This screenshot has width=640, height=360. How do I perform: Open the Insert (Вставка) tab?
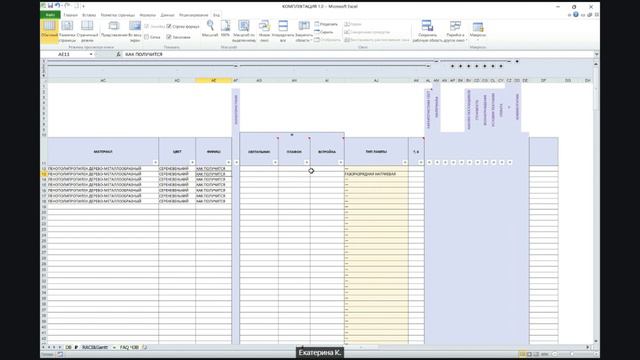(89, 15)
